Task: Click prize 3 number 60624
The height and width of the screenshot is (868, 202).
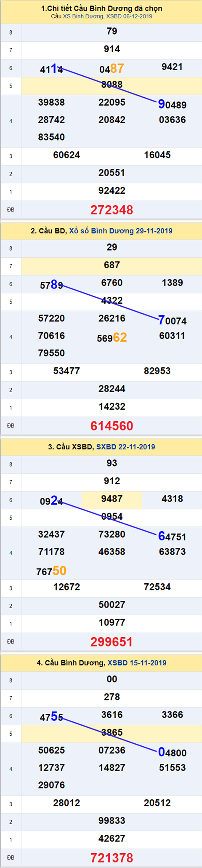Action: [66, 155]
